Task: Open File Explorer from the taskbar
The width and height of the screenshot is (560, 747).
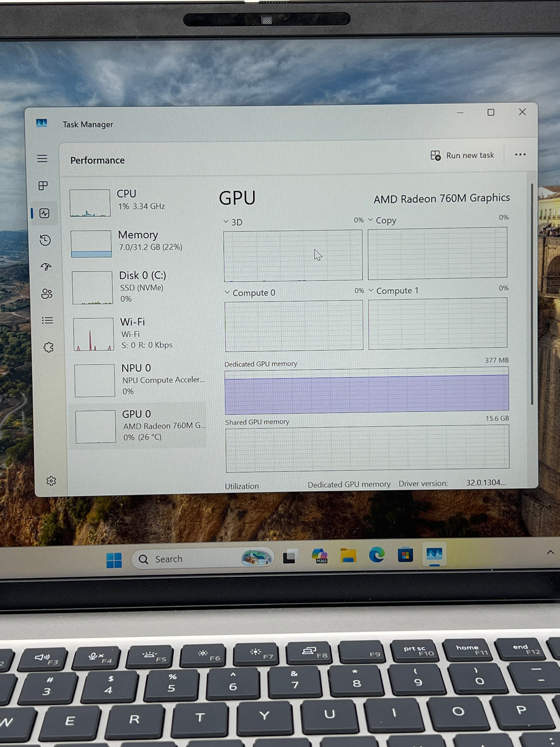Action: point(348,555)
